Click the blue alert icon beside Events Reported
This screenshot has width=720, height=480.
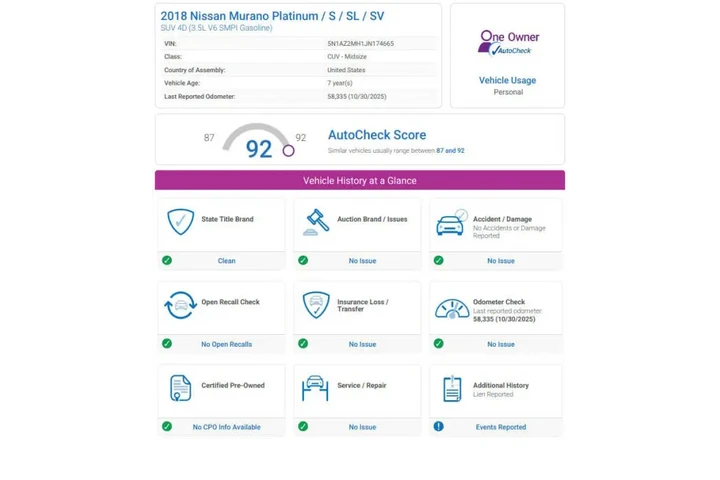tap(438, 427)
